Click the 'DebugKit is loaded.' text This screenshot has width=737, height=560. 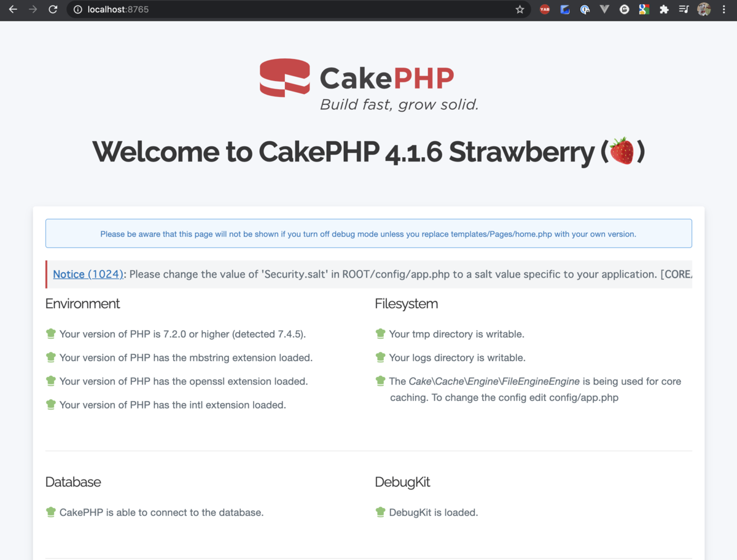[x=434, y=512]
